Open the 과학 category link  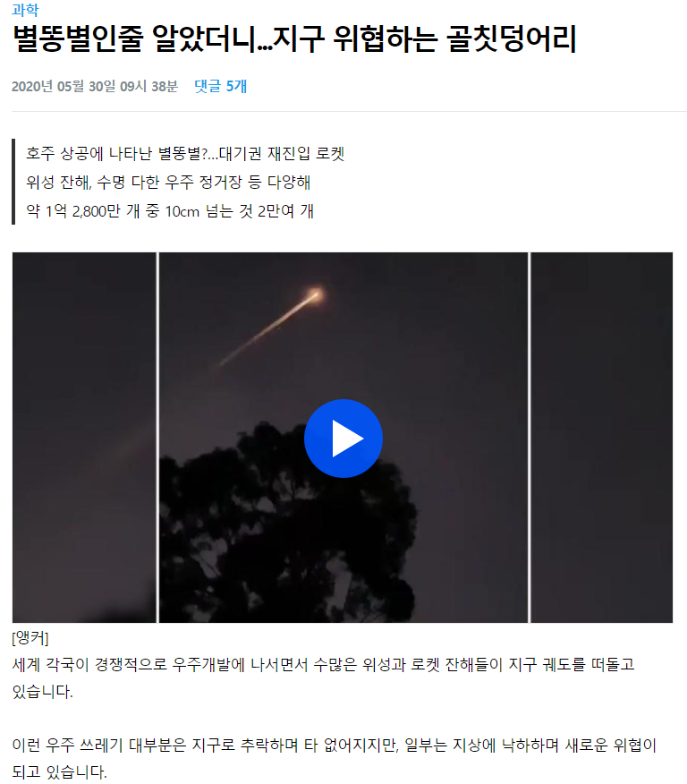coord(25,10)
